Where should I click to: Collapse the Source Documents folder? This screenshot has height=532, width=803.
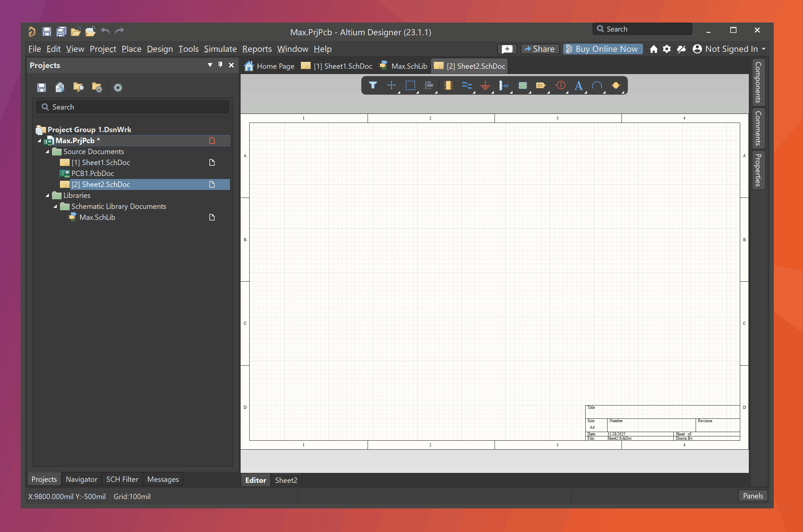48,152
